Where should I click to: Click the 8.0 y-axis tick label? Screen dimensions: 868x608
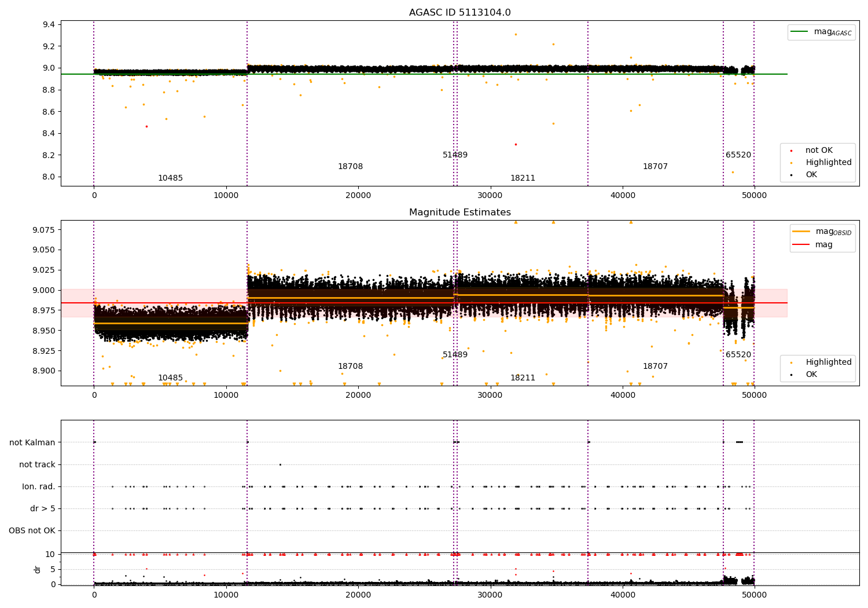49,177
